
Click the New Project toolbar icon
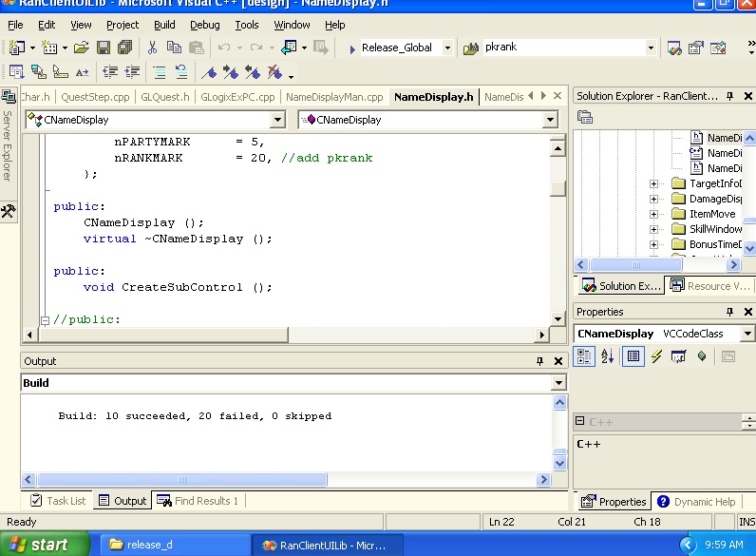(17, 48)
